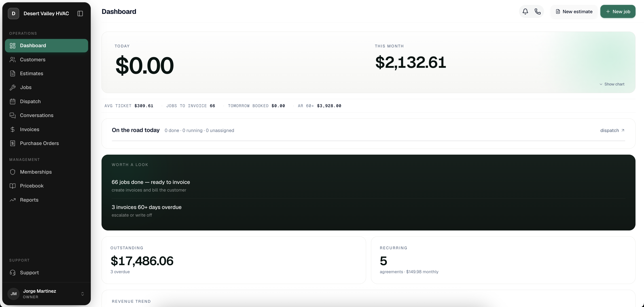
Task: Click the Dispatch calendar icon
Action: coord(13,101)
